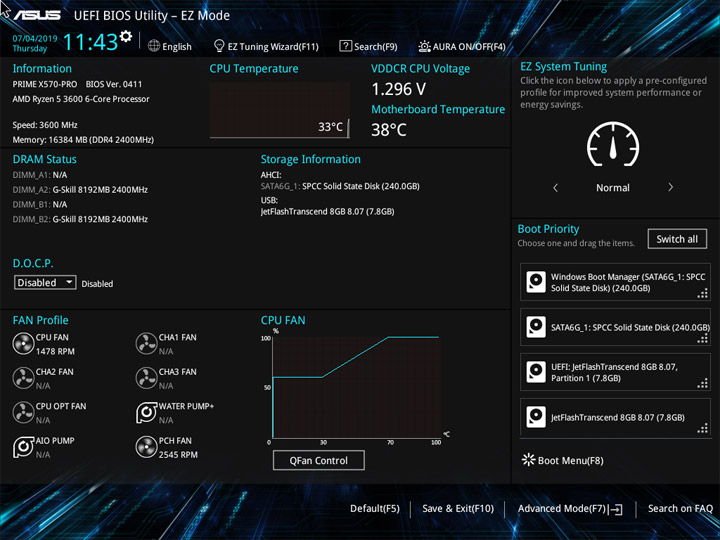Image resolution: width=720 pixels, height=540 pixels.
Task: Click the 11:43 clock time
Action: (90, 42)
